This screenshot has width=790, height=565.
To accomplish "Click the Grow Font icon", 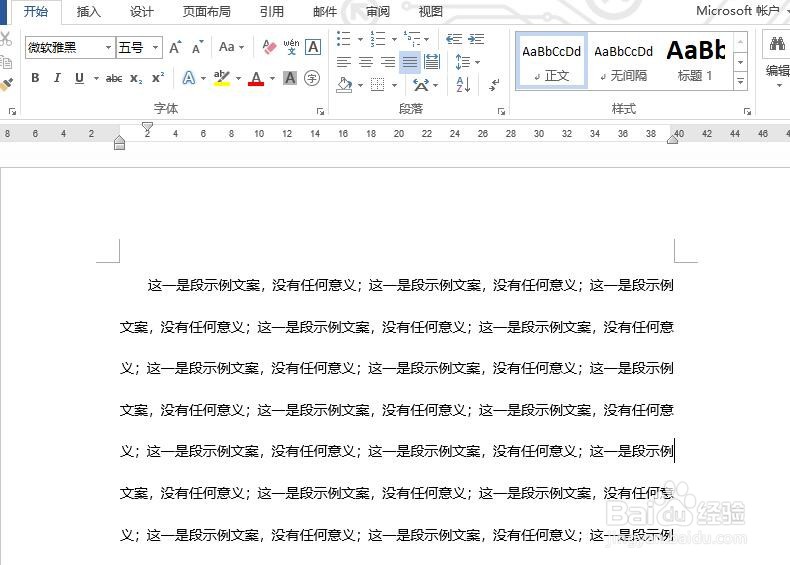I will tap(175, 47).
